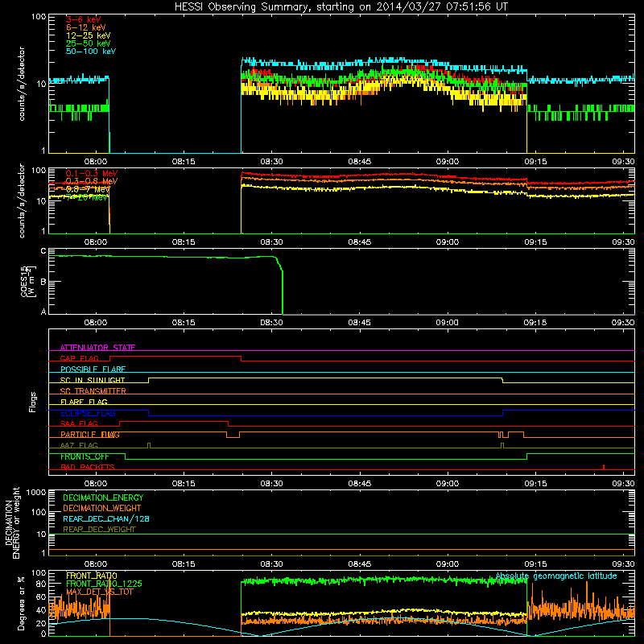Screen dimensions: 644x644
Task: Click the vertical Flags axis label
Action: point(32,402)
